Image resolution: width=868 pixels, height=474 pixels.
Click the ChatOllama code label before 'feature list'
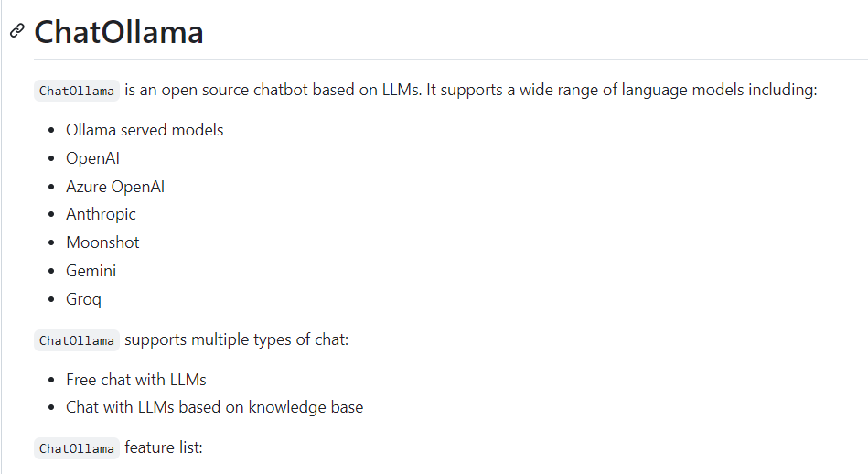77,448
